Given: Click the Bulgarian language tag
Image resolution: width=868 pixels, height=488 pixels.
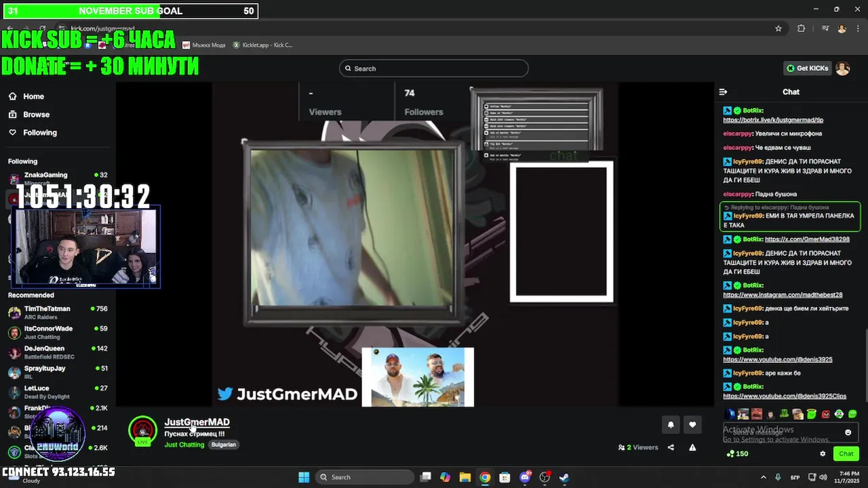Looking at the screenshot, I should (223, 445).
